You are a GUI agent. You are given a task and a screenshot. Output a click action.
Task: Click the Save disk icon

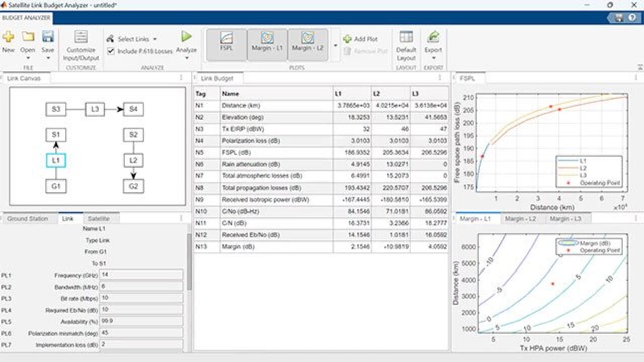tap(48, 37)
